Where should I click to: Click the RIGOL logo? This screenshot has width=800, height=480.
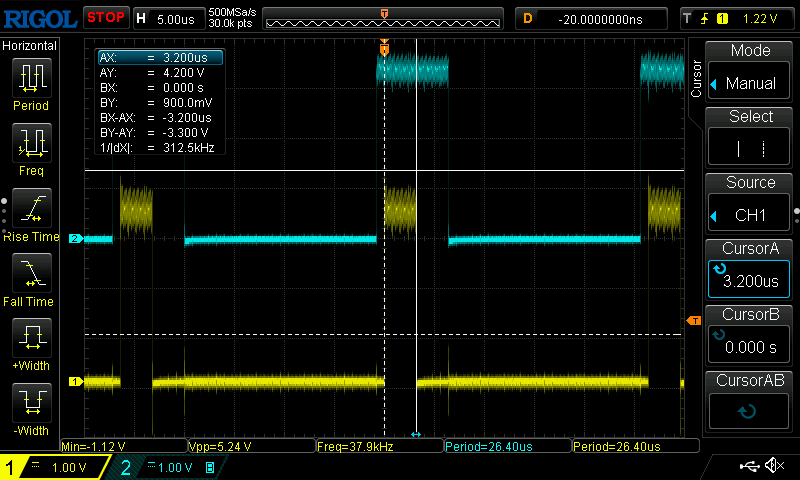coord(39,18)
